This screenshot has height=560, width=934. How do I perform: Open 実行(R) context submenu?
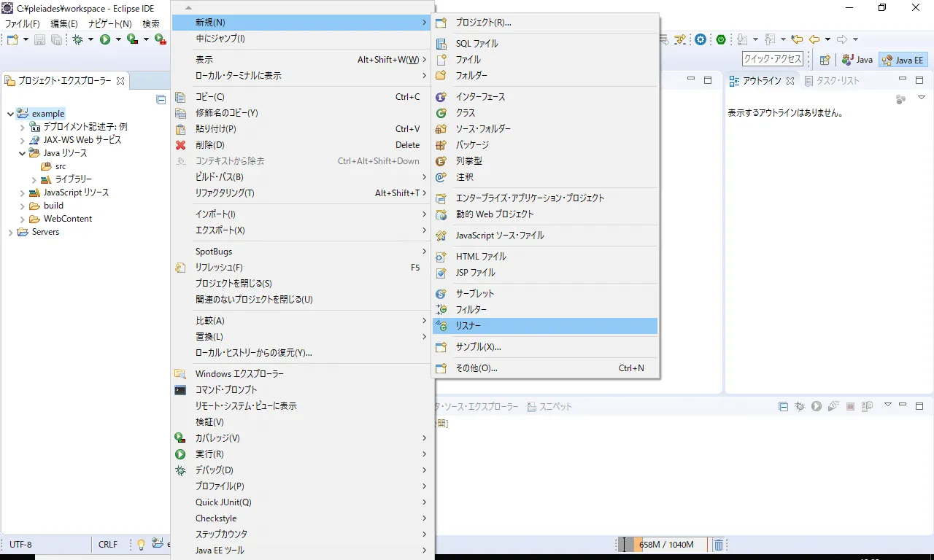tap(302, 454)
